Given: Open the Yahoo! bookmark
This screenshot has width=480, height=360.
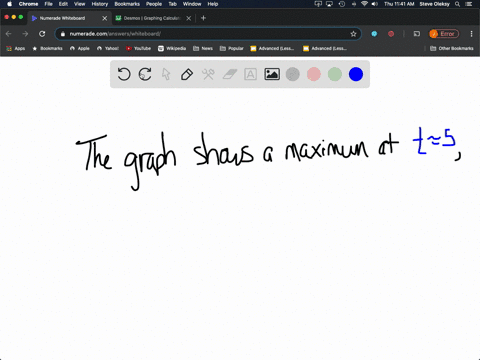Looking at the screenshot, I should coord(108,48).
